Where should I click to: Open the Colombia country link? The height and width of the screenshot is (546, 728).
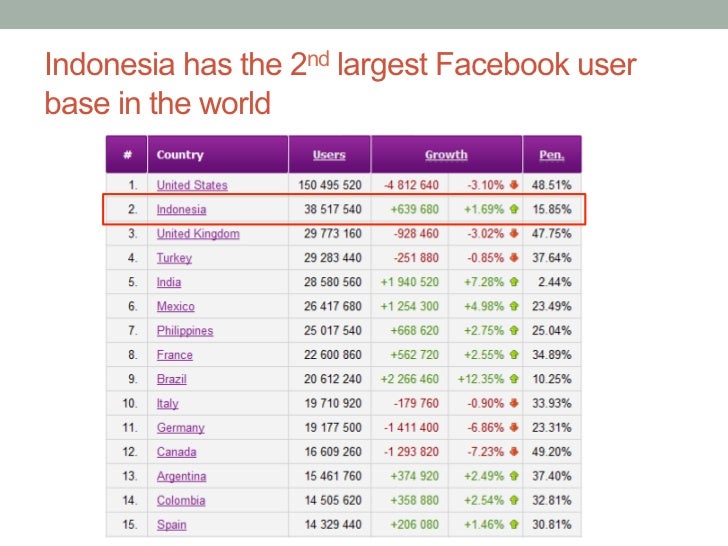pyautogui.click(x=181, y=500)
